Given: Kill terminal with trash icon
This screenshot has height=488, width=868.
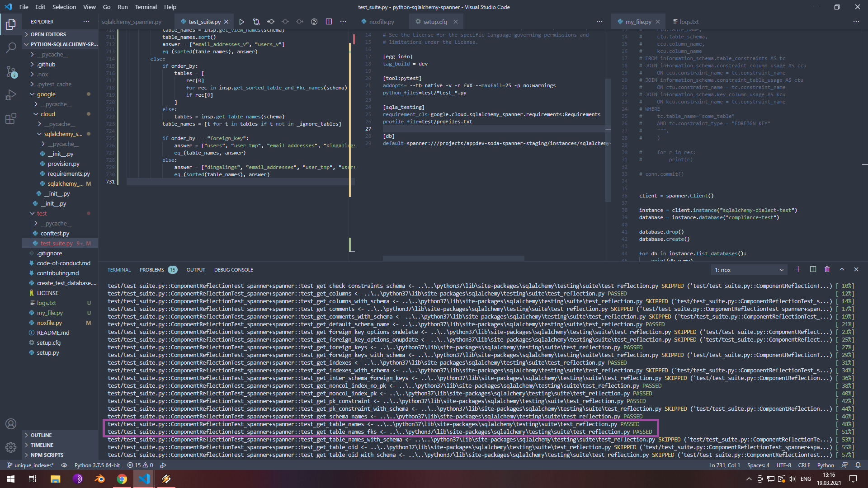Looking at the screenshot, I should click(x=827, y=269).
